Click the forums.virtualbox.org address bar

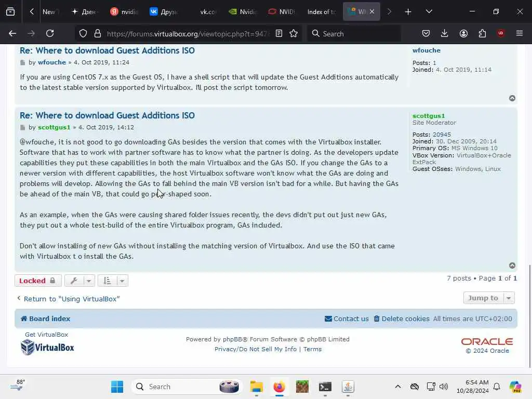(x=188, y=34)
